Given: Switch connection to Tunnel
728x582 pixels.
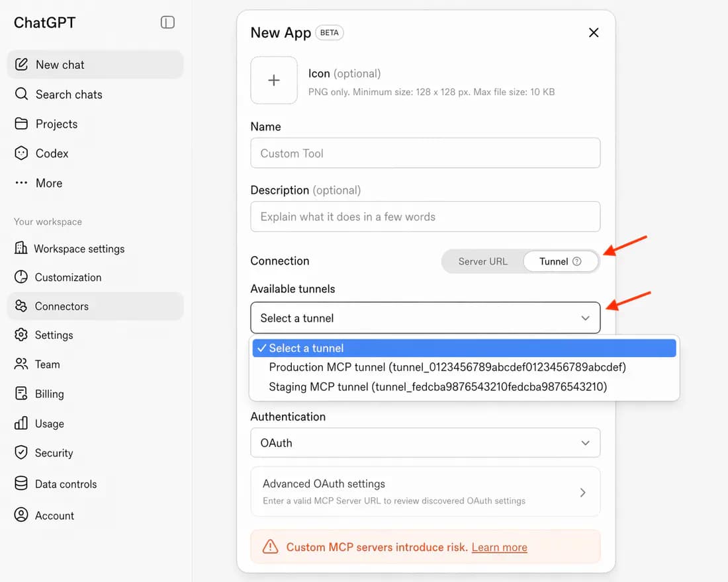Looking at the screenshot, I should [x=561, y=261].
